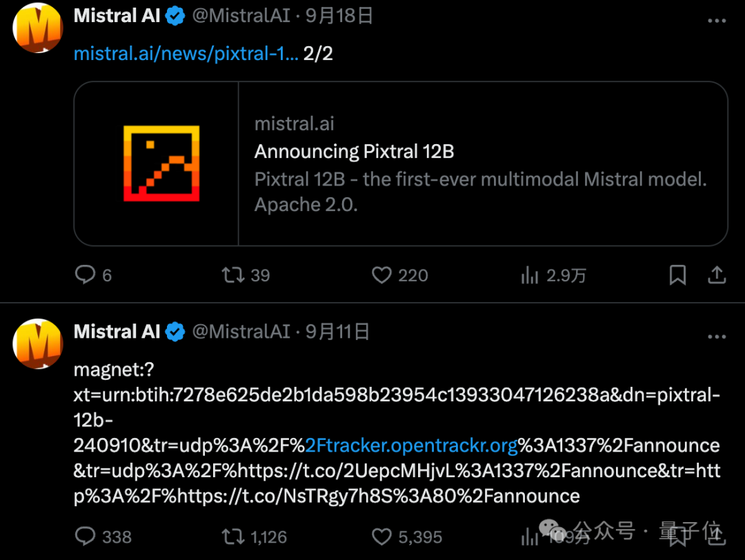View analytics showing 2.9万 views
Screen dimensions: 745x560
pos(529,275)
